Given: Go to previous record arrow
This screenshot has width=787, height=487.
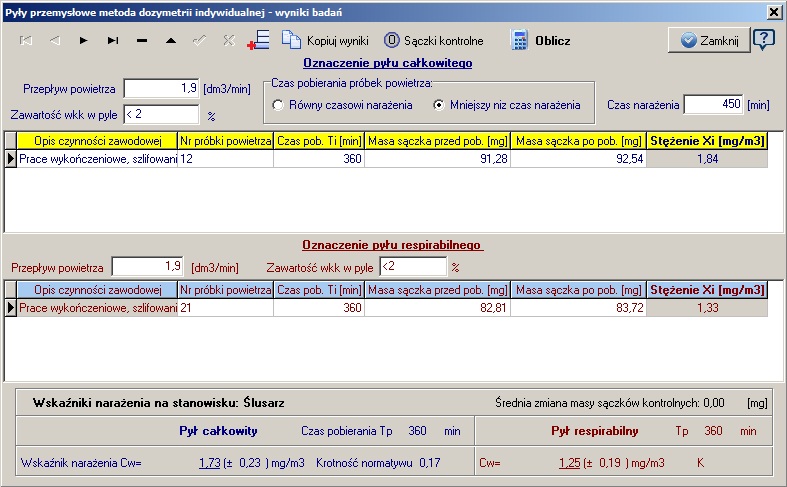Looking at the screenshot, I should click(x=55, y=41).
